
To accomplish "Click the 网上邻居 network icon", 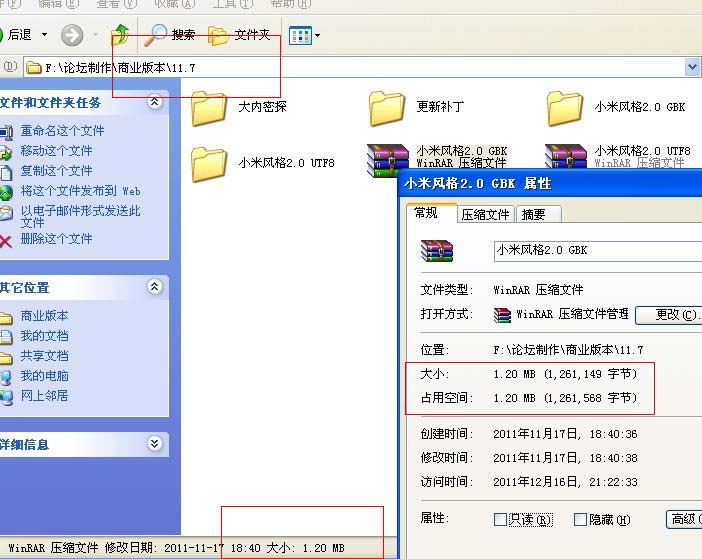I will point(6,398).
